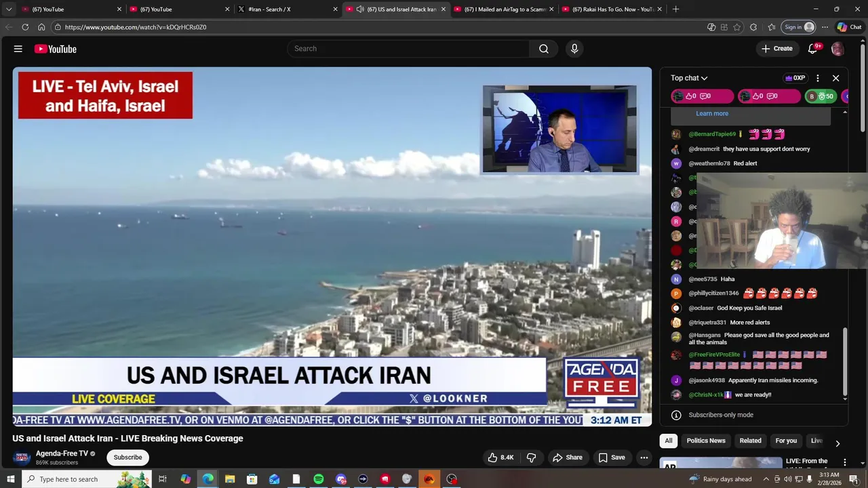Screen dimensions: 868x488
Task: Click the magnifier search button
Action: coord(544,49)
